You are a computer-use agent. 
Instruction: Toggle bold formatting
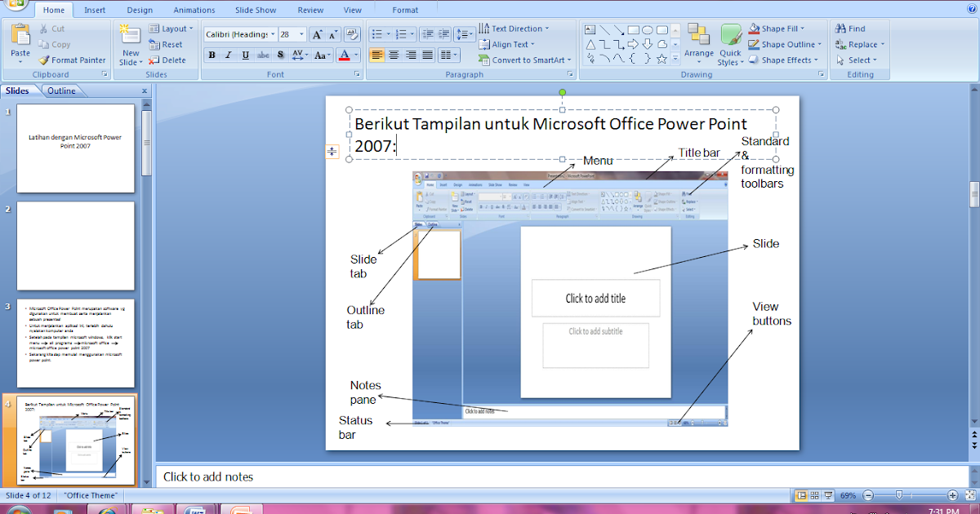pyautogui.click(x=212, y=55)
